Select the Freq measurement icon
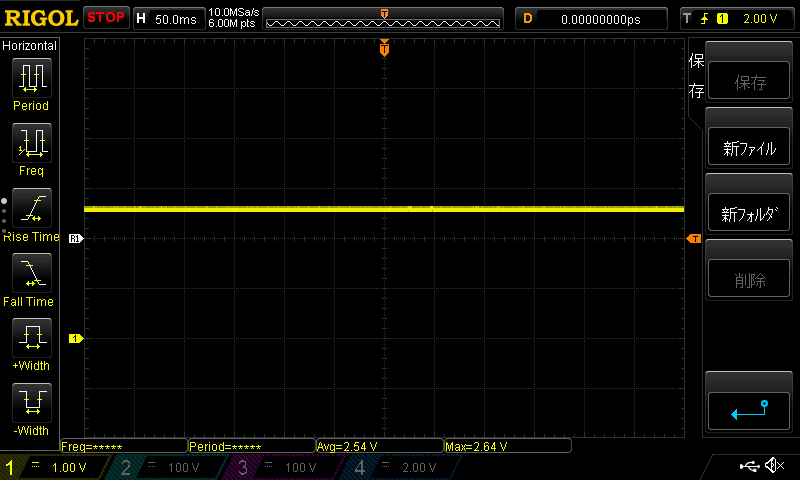The image size is (800, 480). pyautogui.click(x=32, y=143)
